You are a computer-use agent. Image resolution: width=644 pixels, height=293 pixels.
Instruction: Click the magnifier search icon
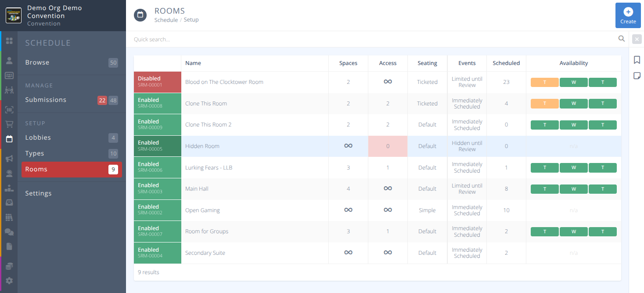(x=622, y=39)
